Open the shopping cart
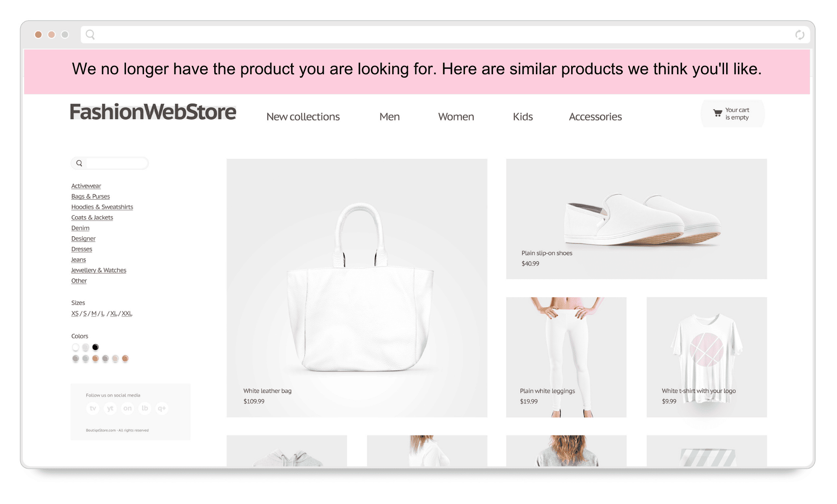The height and width of the screenshot is (504, 837). tap(732, 113)
